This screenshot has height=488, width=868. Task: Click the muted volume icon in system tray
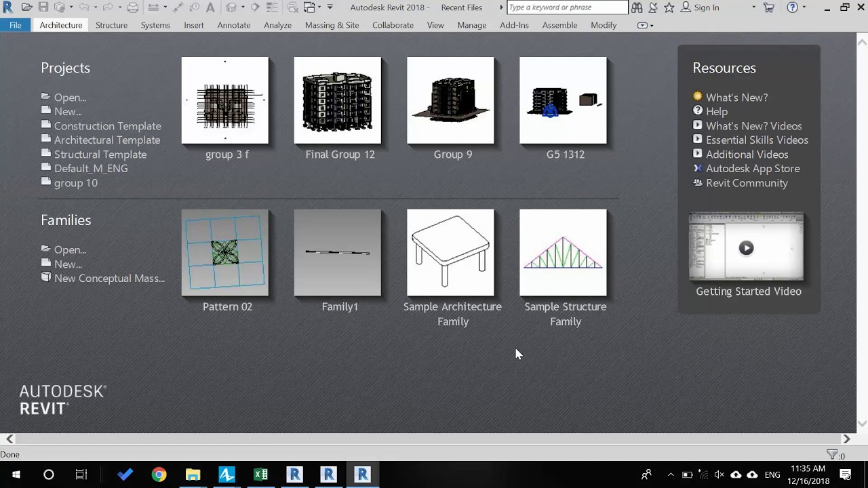719,474
